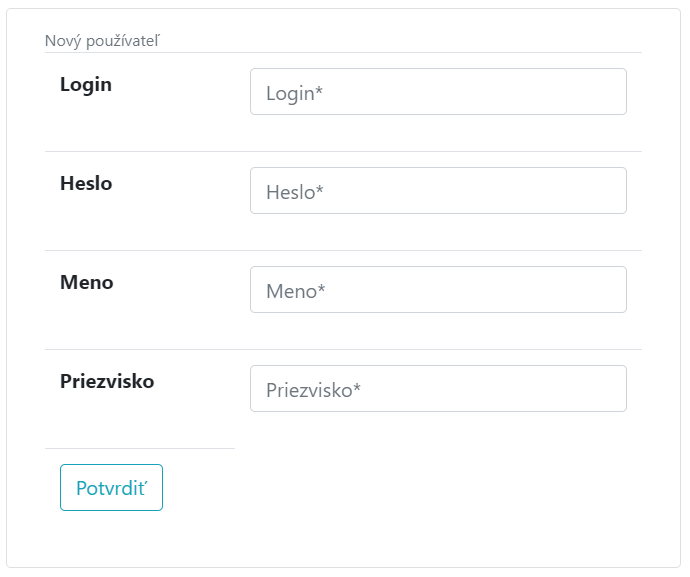The height and width of the screenshot is (577, 690).
Task: Click the bold Heslo label
Action: (x=86, y=183)
